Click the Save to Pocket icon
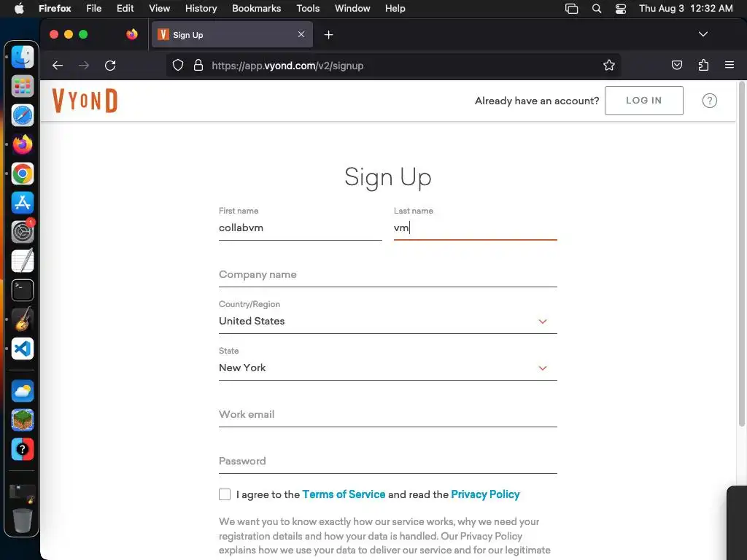747x560 pixels. point(677,66)
